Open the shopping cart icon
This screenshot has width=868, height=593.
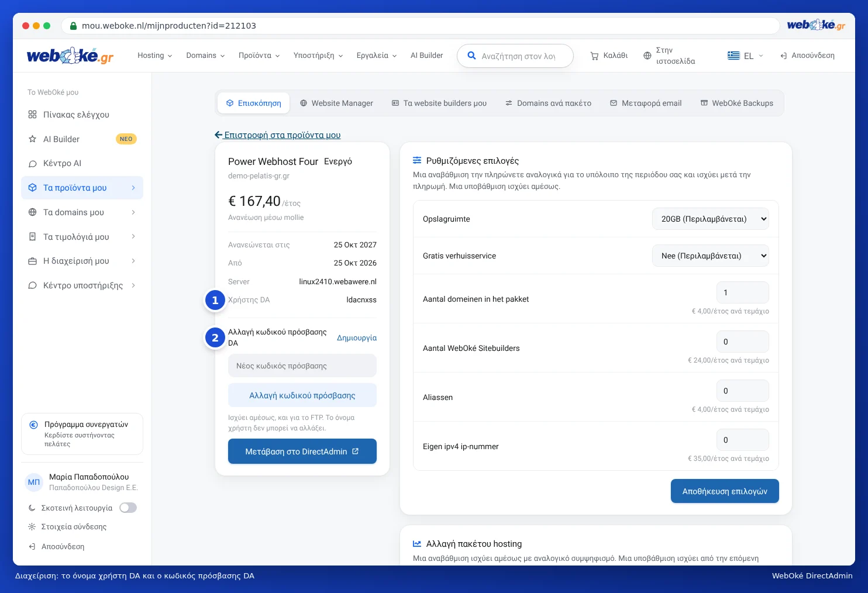coord(594,56)
